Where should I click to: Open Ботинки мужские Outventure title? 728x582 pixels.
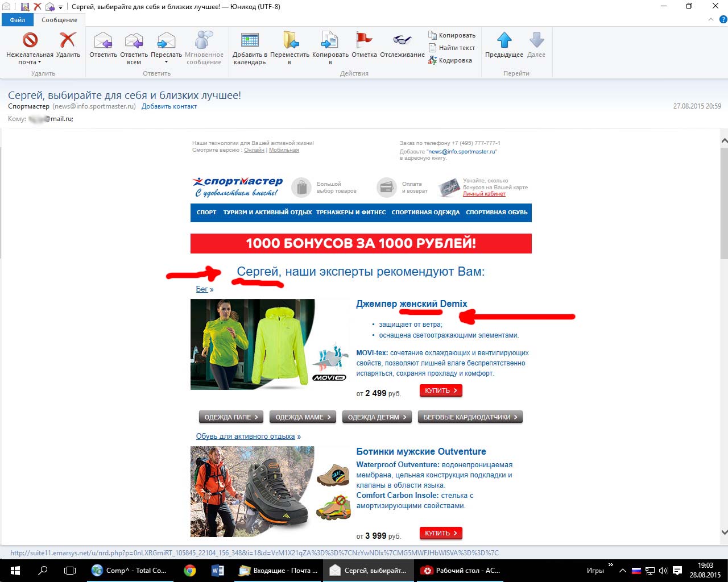[x=421, y=451]
